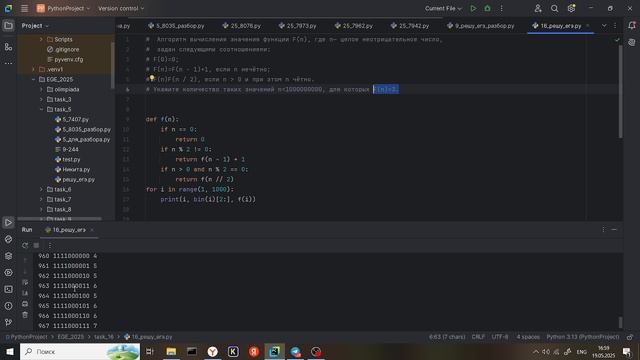640x360 pixels.
Task: Open Python Packages tool window icon
Action: 8,239
